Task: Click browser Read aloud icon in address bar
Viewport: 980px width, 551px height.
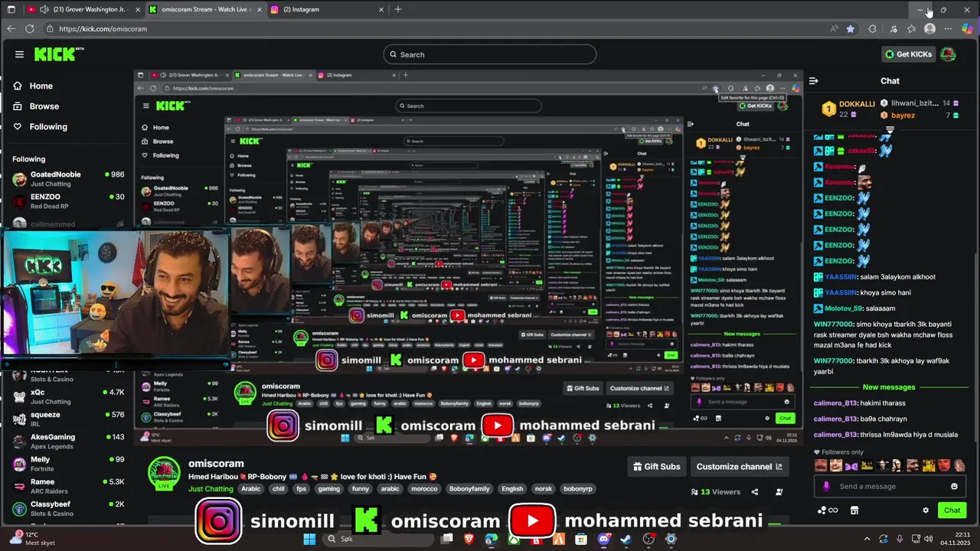Action: tap(834, 28)
